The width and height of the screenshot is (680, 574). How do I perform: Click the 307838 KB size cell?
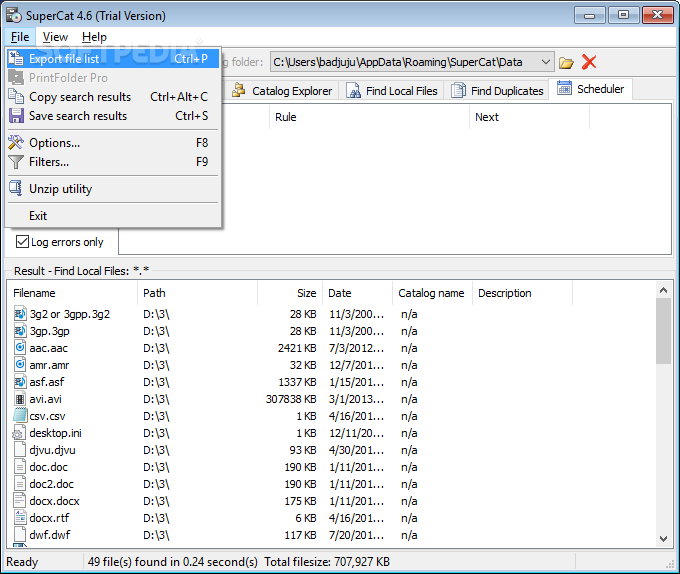tap(291, 399)
